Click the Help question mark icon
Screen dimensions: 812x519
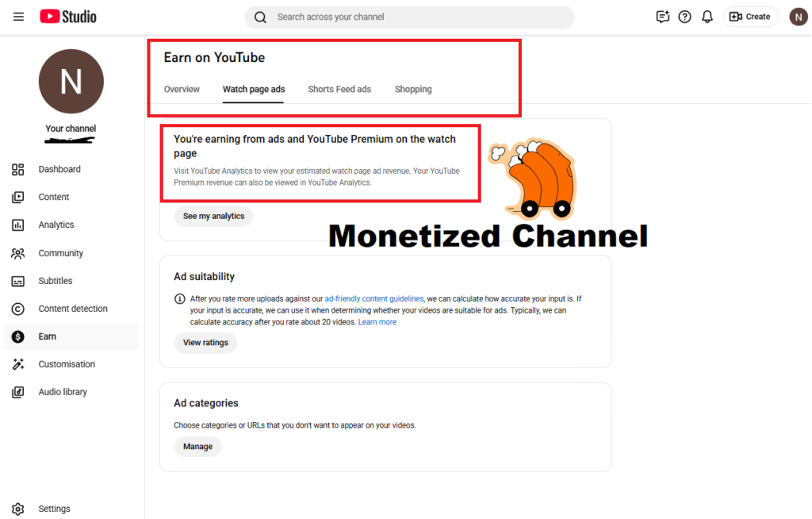point(684,16)
